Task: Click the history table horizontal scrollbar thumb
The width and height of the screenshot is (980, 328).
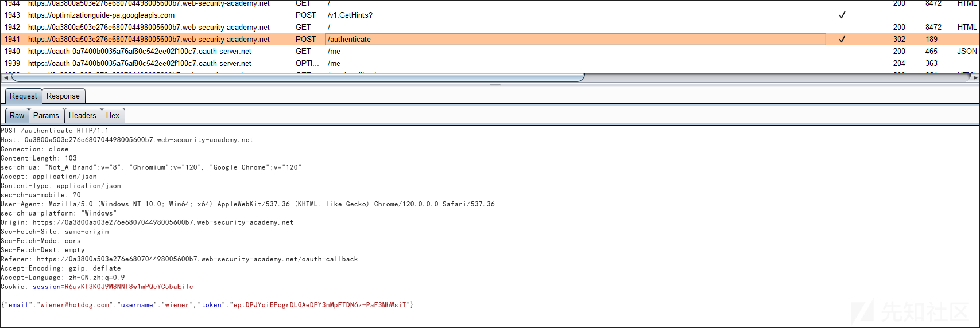Action: (x=297, y=77)
